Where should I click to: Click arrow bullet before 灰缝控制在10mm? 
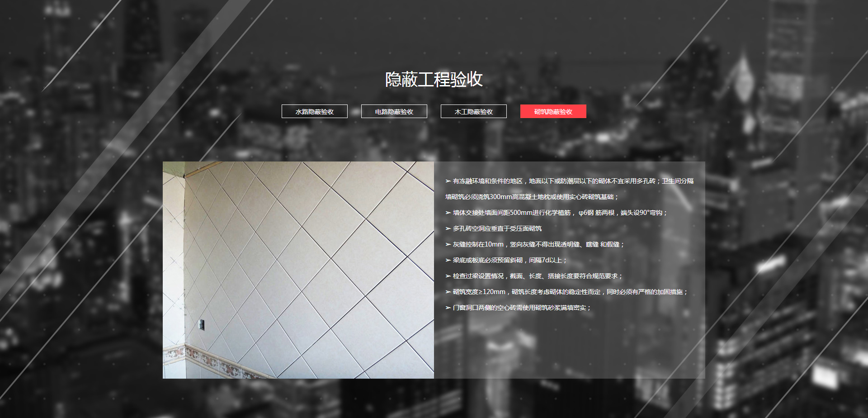point(448,244)
